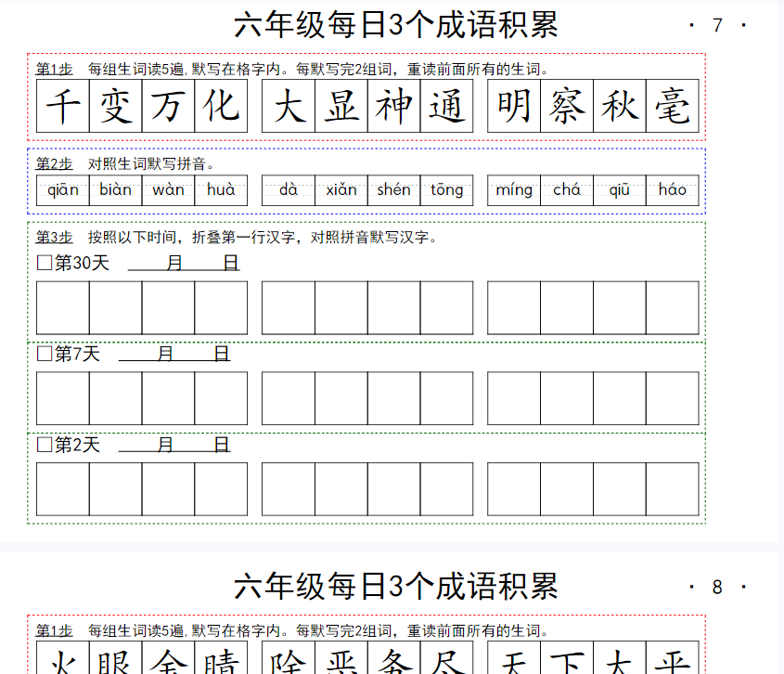Screen dimensions: 784x674
Task: Click the 第2步 underlined label
Action: point(54,163)
